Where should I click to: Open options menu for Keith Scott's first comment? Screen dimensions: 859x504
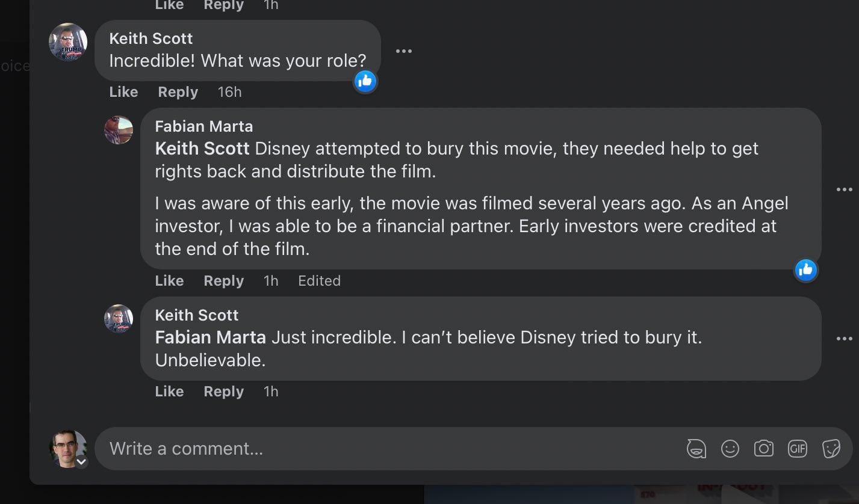coord(403,51)
